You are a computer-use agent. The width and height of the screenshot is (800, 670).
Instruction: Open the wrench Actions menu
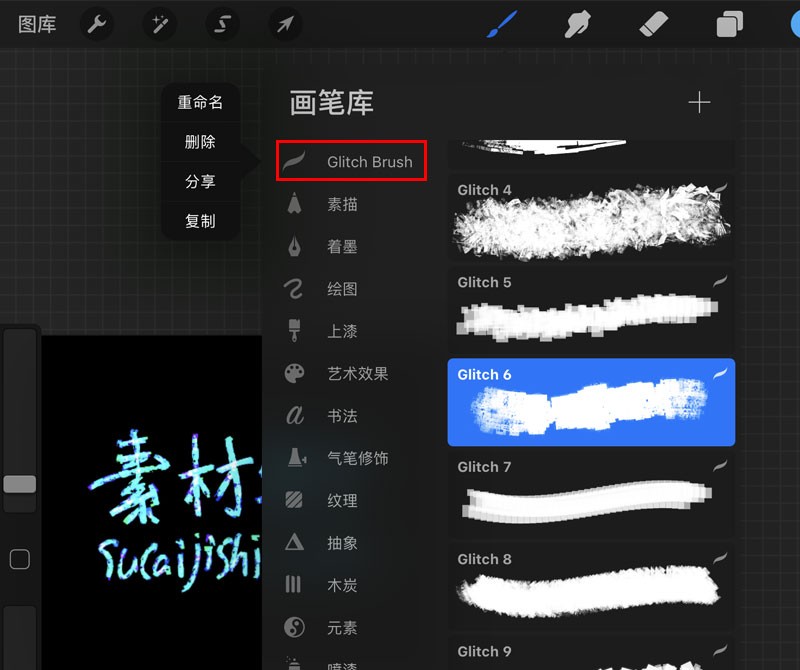point(96,24)
